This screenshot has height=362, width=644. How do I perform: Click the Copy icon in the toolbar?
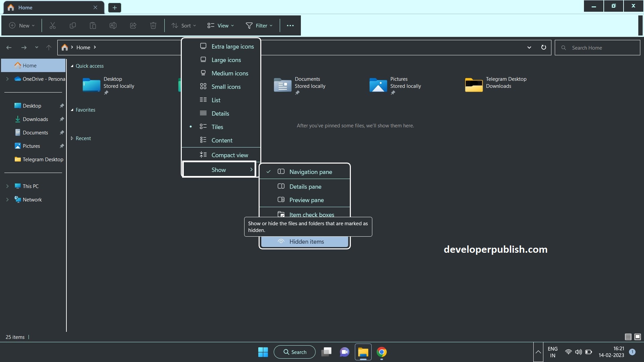pyautogui.click(x=72, y=25)
